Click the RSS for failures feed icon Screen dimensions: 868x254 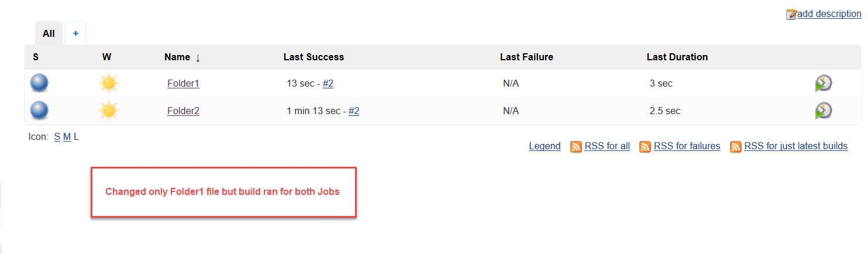pos(645,147)
